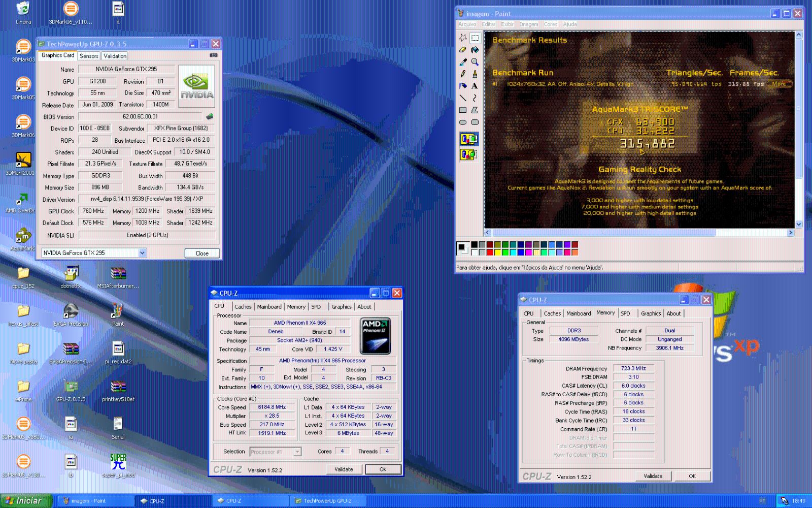Open the Mainboard tab in the CPU-Z CPU window
The image size is (812, 508).
[269, 306]
